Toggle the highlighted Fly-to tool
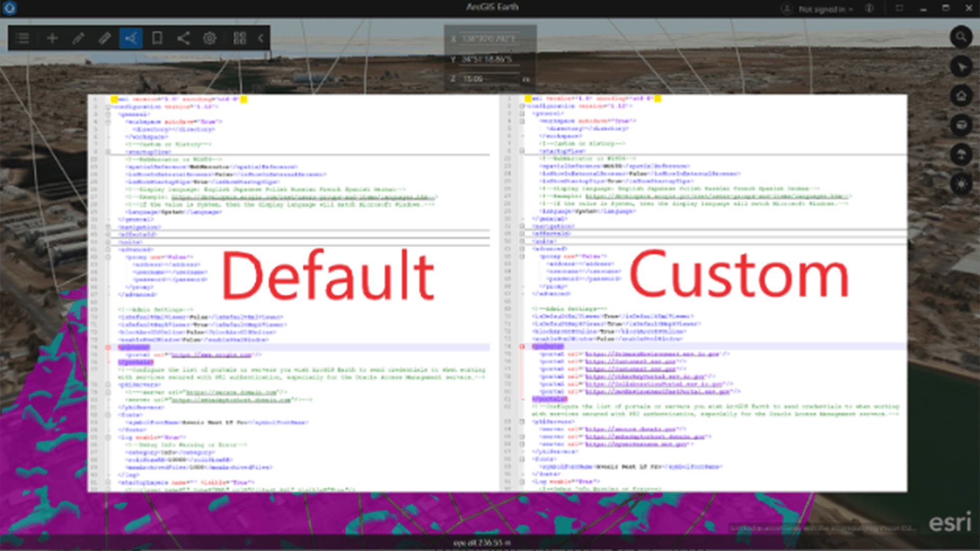The image size is (980, 551). pyautogui.click(x=131, y=38)
